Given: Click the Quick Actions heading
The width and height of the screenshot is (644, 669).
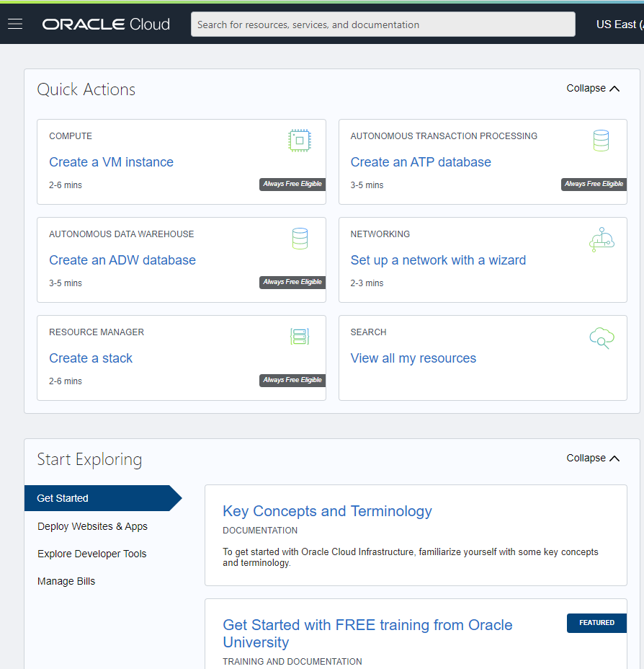Looking at the screenshot, I should tap(86, 89).
